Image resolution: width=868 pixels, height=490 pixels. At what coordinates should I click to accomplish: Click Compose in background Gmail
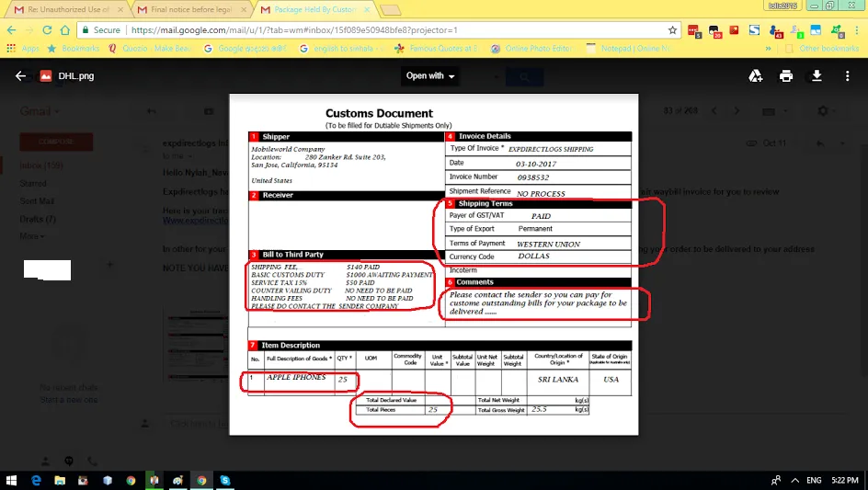click(56, 142)
